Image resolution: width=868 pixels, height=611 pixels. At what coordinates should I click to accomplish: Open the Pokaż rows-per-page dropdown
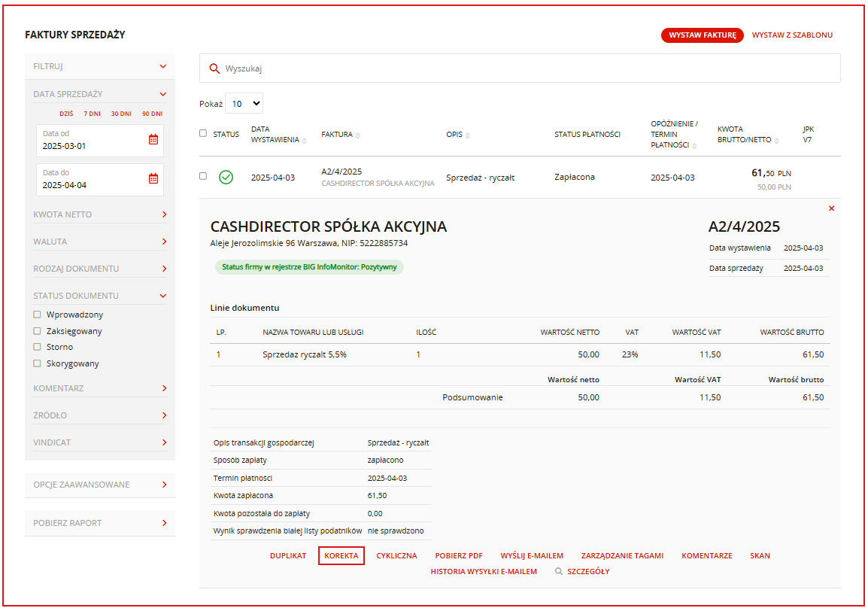pos(244,104)
